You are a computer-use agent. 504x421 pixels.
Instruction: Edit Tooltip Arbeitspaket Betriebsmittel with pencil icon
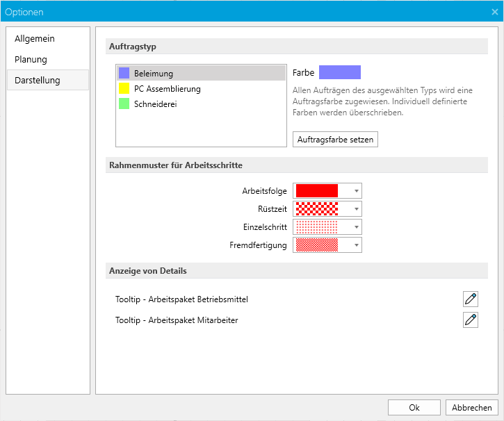click(471, 299)
